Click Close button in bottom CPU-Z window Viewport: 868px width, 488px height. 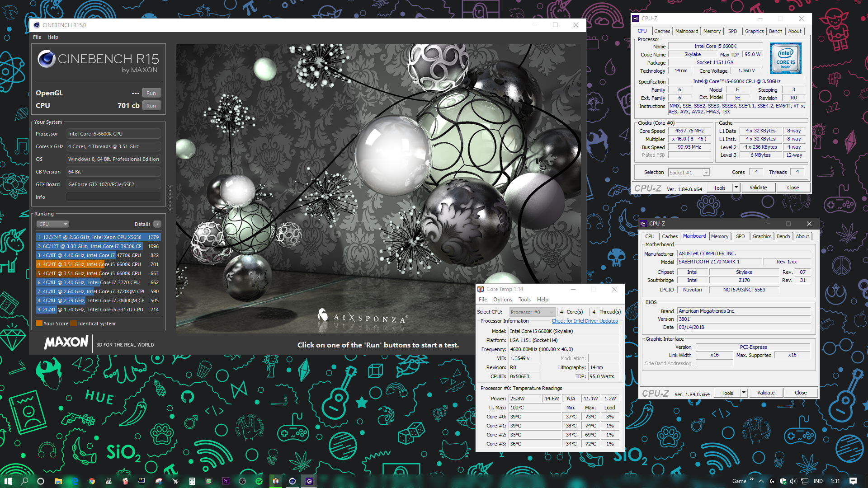801,393
